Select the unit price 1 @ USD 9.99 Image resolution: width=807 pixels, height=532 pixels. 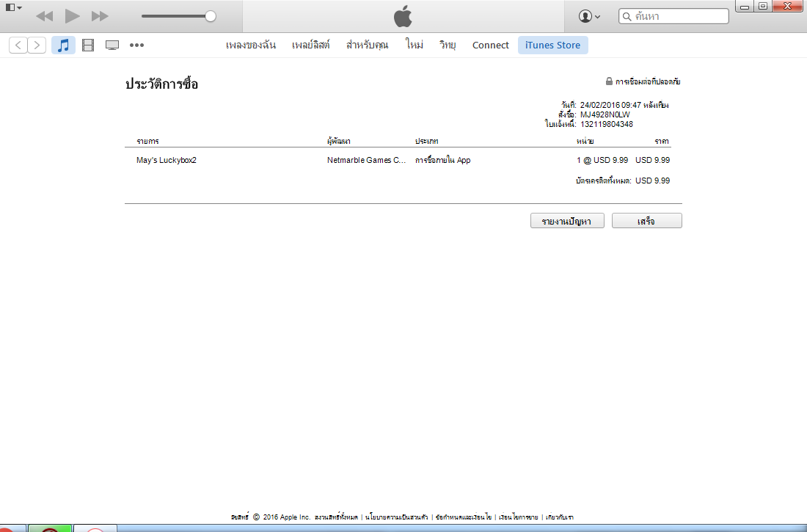click(602, 160)
